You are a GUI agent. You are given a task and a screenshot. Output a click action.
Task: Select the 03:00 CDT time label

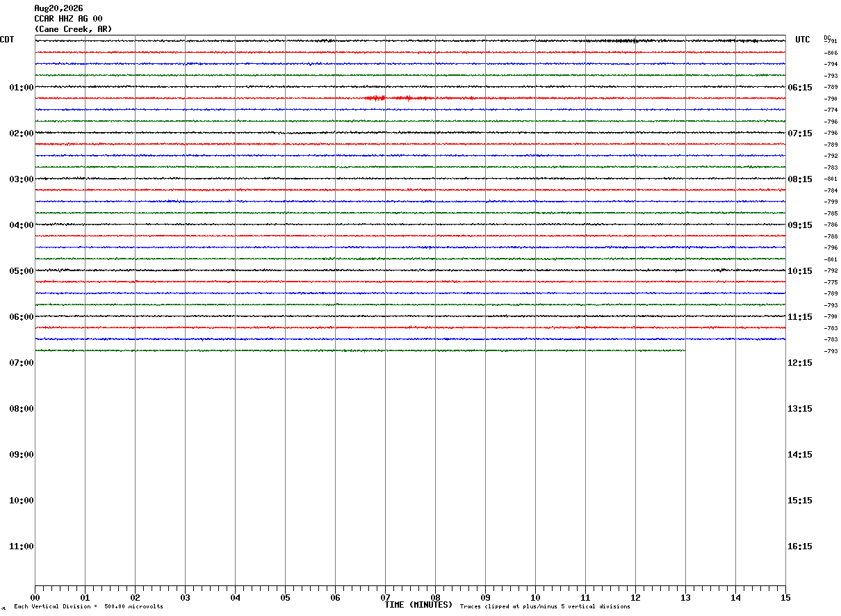(x=22, y=179)
